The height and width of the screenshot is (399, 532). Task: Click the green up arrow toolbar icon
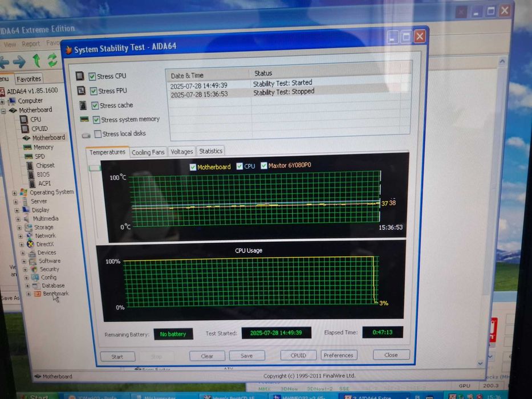point(36,61)
